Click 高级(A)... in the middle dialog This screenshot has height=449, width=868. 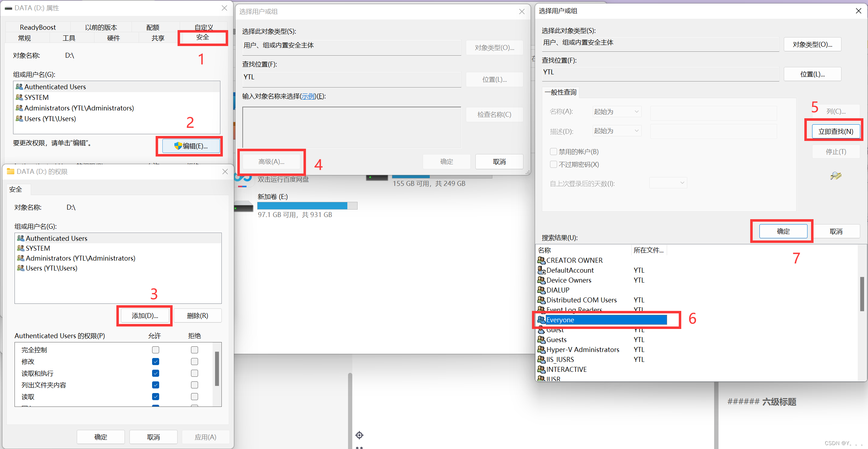(x=271, y=161)
